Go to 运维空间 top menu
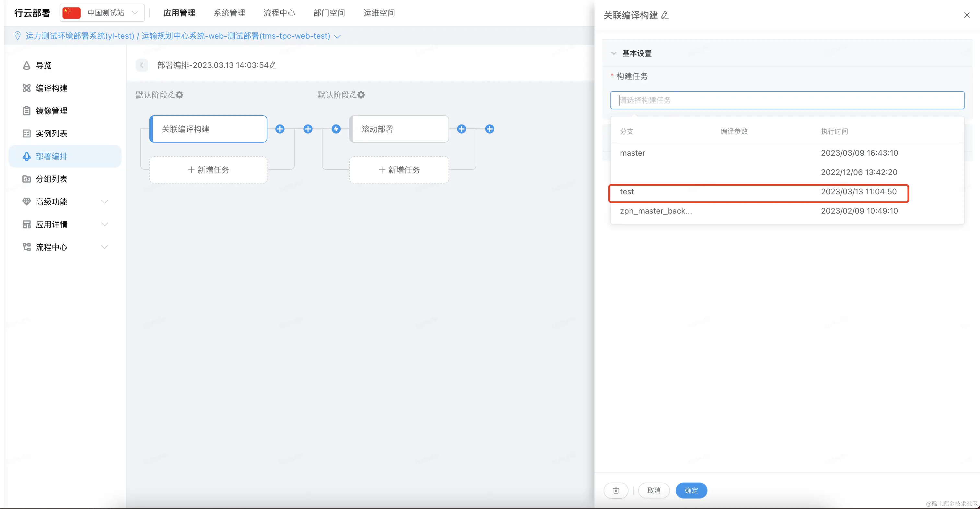The height and width of the screenshot is (509, 980). 379,13
